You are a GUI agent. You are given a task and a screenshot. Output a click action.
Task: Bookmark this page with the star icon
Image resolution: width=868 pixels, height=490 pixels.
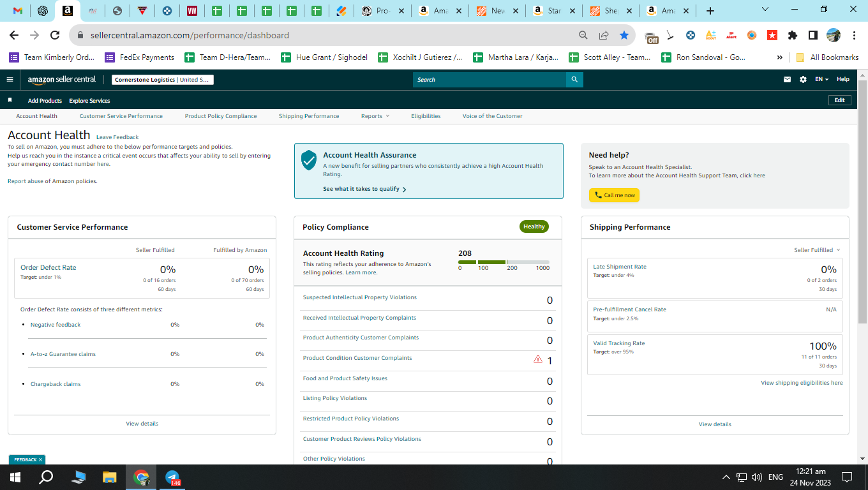coord(624,36)
